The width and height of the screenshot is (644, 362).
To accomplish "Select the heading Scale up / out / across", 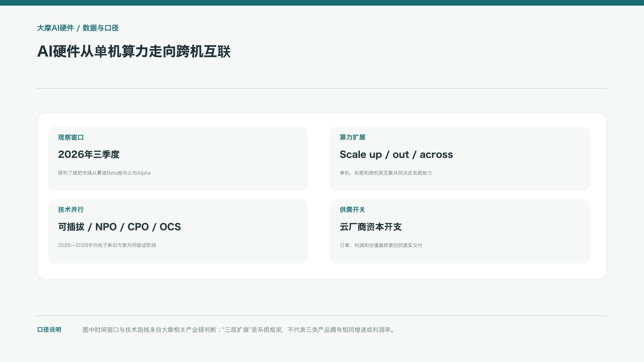I will [x=396, y=154].
